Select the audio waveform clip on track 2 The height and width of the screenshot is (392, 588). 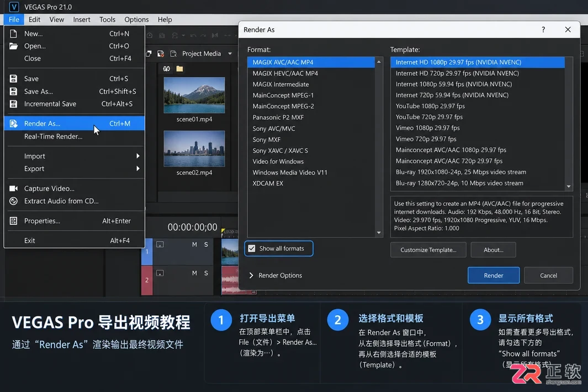pos(230,280)
